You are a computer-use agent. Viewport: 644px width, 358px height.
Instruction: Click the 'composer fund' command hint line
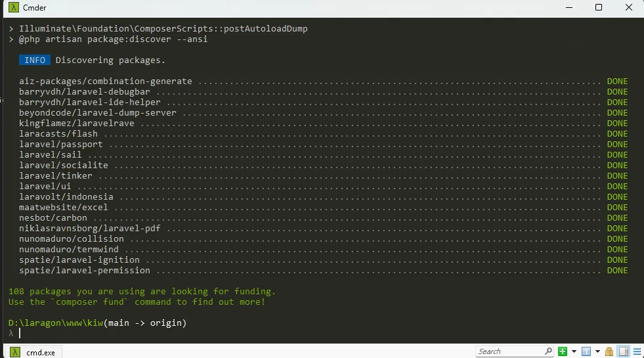click(137, 302)
